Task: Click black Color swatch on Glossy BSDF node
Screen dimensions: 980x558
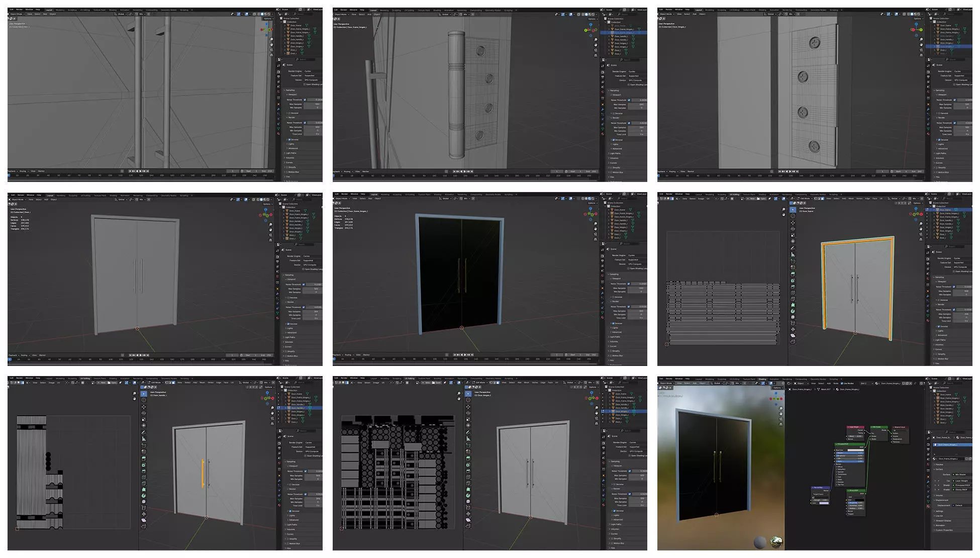Action: (859, 500)
